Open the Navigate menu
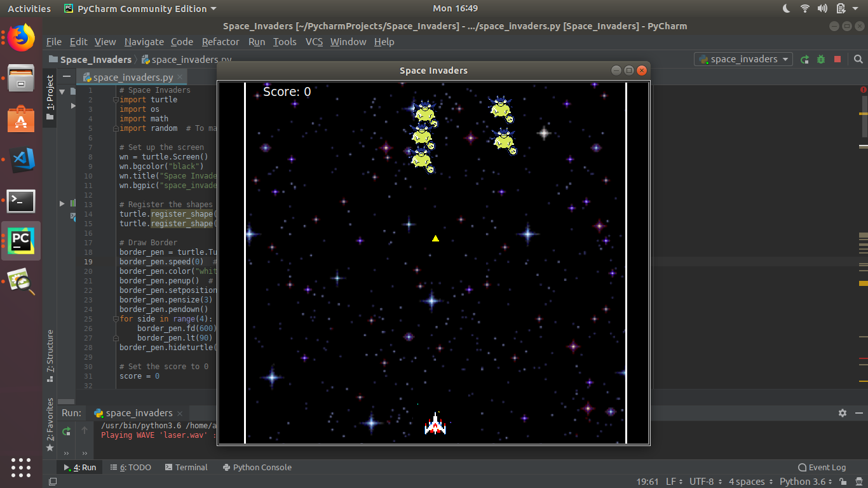Screen dimensions: 868x488 pyautogui.click(x=144, y=42)
